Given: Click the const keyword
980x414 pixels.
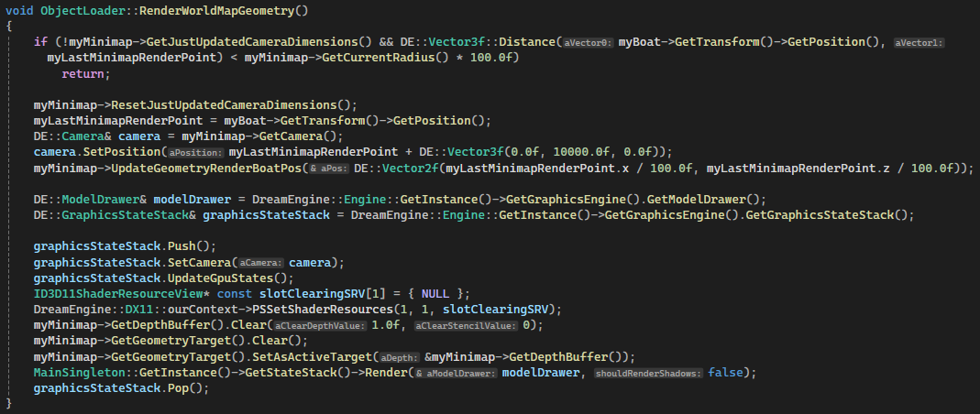Looking at the screenshot, I should [x=235, y=293].
